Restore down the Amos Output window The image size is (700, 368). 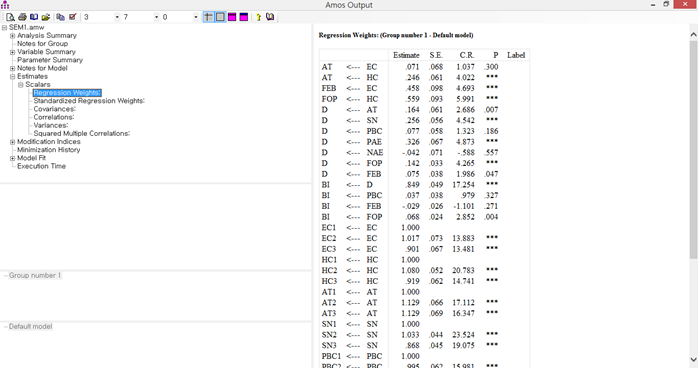(x=666, y=4)
